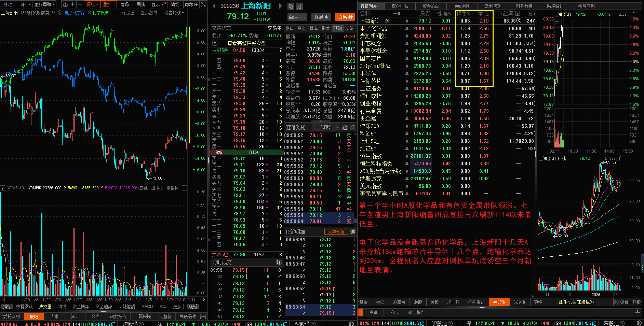This screenshot has height=326, width=644.
Task: Click the 融 margin trading badge
Action: (x=291, y=6)
